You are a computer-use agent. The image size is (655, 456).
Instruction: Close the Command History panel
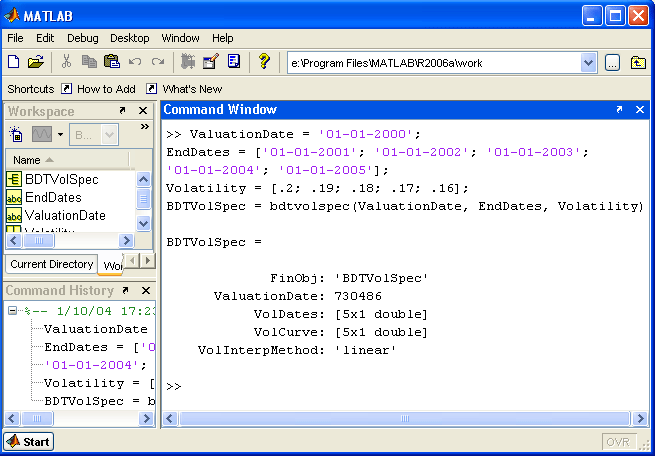[x=146, y=290]
